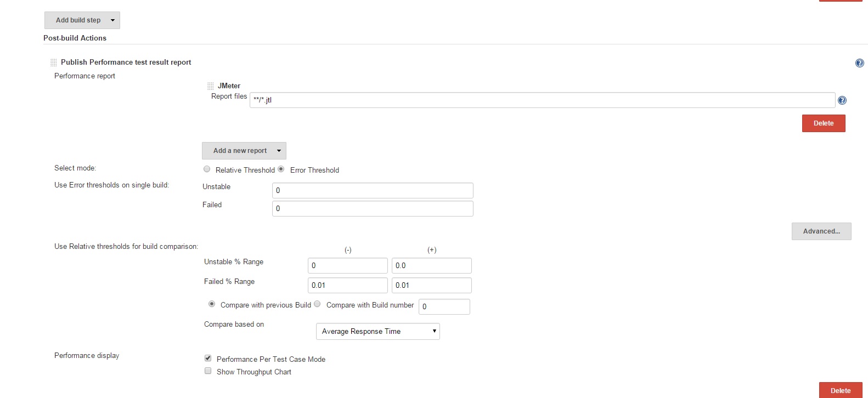
Task: Choose Compare with Build number option
Action: 317,304
